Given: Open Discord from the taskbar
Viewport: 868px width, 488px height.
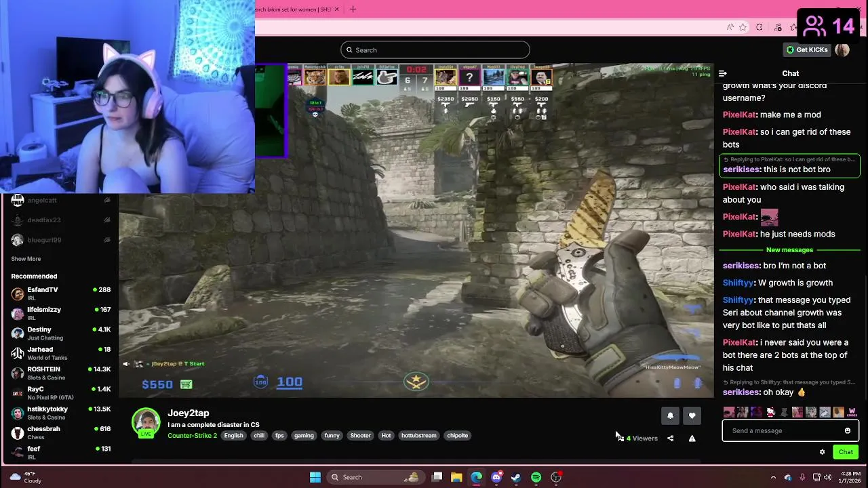Looking at the screenshot, I should 496,477.
